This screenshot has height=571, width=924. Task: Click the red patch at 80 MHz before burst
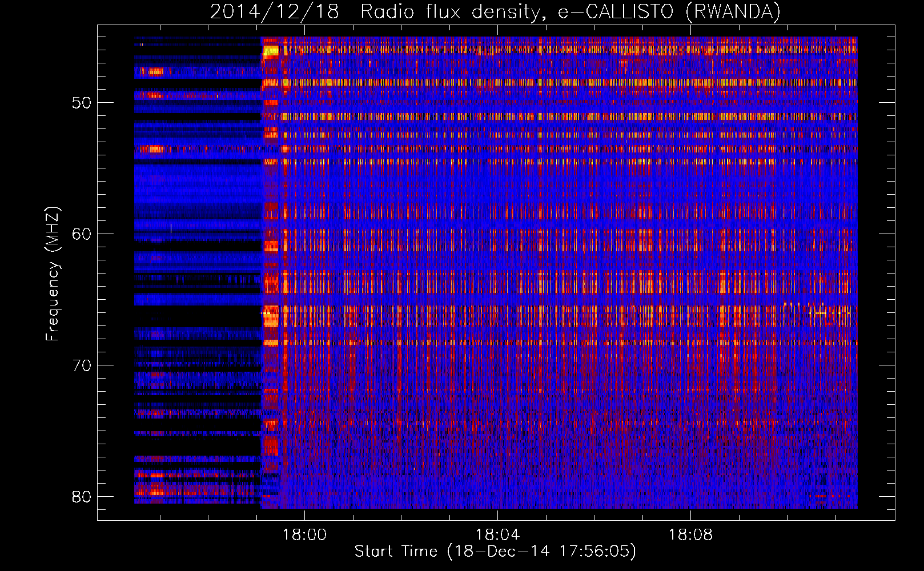coord(154,490)
